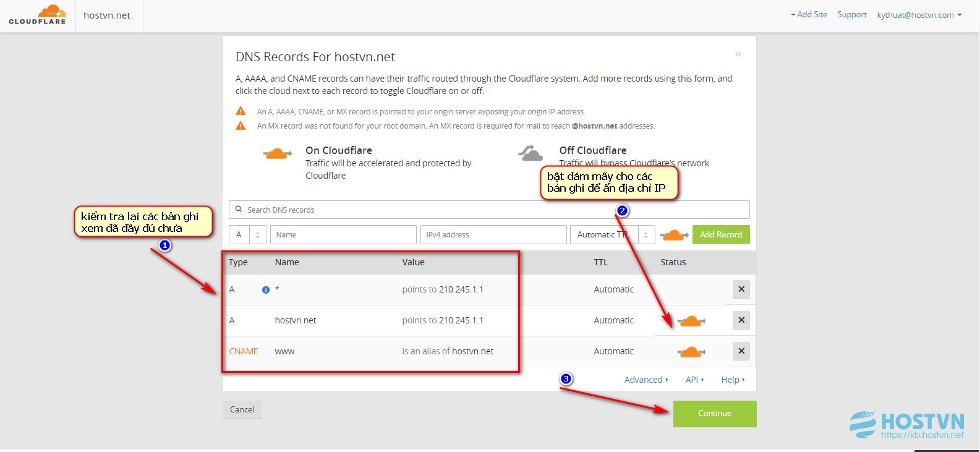Expand the Advanced options
Image resolution: width=980 pixels, height=452 pixels.
pyautogui.click(x=646, y=380)
